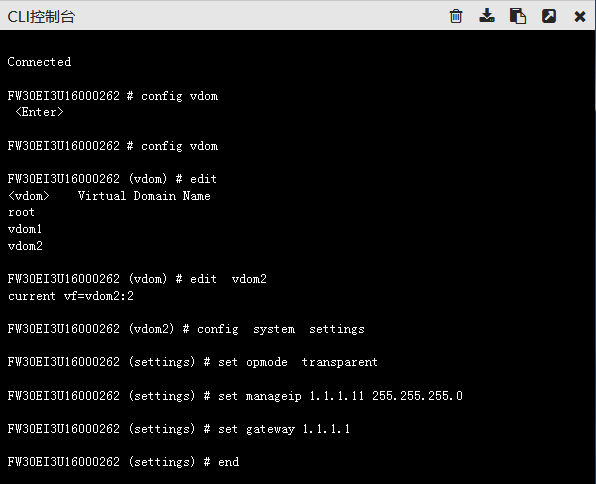Click the set manageip 1.1.1.11 command line
This screenshot has width=596, height=484.
[x=235, y=396]
